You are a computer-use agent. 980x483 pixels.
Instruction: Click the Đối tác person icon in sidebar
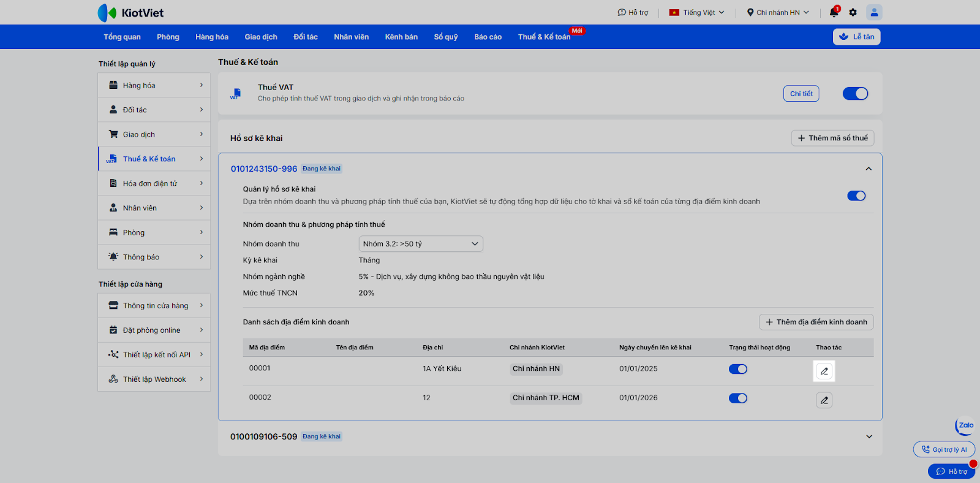coord(113,110)
